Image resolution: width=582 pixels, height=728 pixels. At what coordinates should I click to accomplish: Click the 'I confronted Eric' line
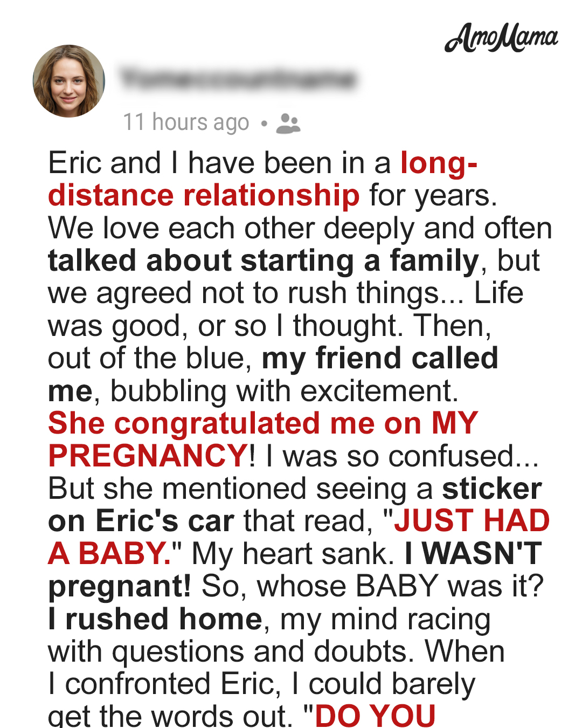[165, 684]
